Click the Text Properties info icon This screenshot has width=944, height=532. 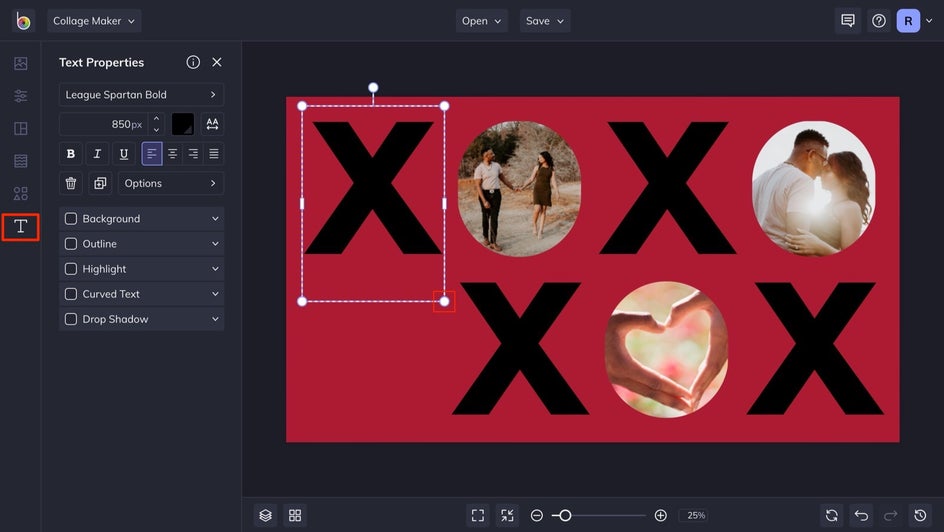(x=193, y=62)
